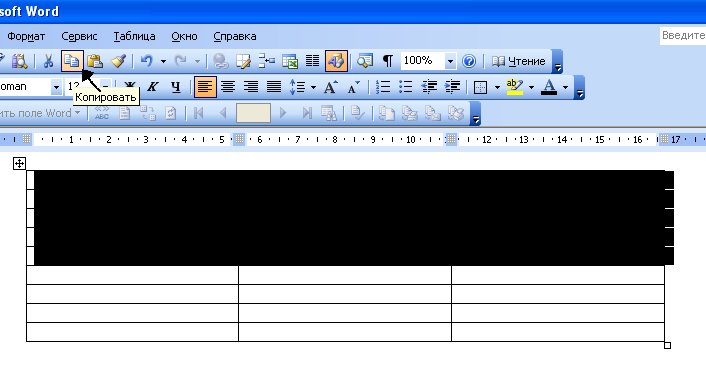Expand Formatting toolbar options arrow
This screenshot has height=375, width=706.
[x=580, y=87]
